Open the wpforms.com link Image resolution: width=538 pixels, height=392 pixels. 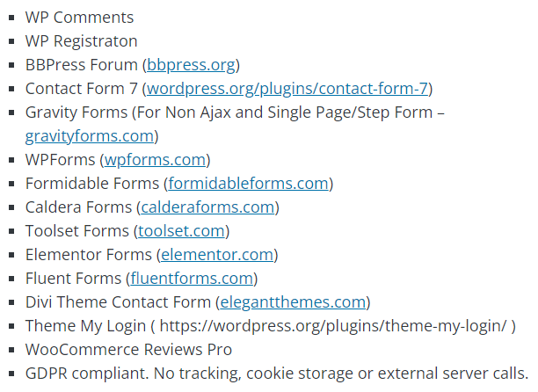click(x=155, y=160)
